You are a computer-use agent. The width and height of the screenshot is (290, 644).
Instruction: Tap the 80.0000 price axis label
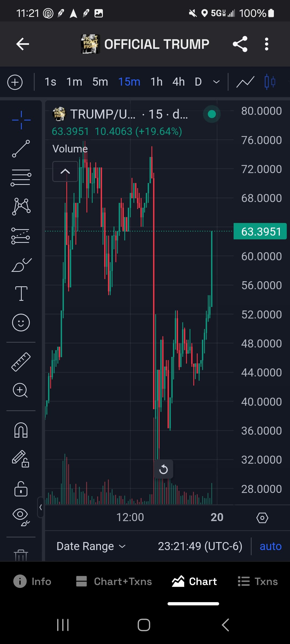point(262,111)
